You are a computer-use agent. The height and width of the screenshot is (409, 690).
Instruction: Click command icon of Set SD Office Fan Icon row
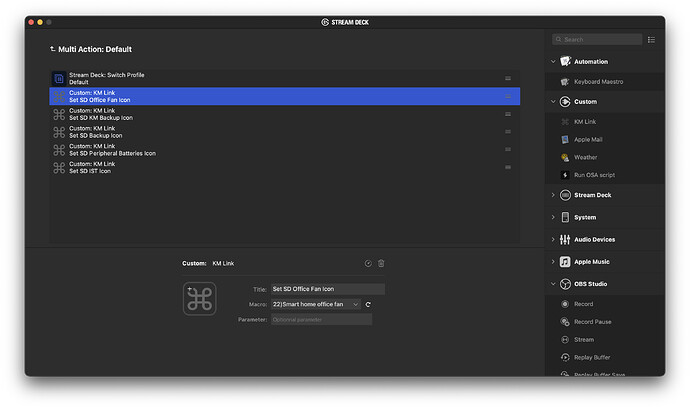59,96
